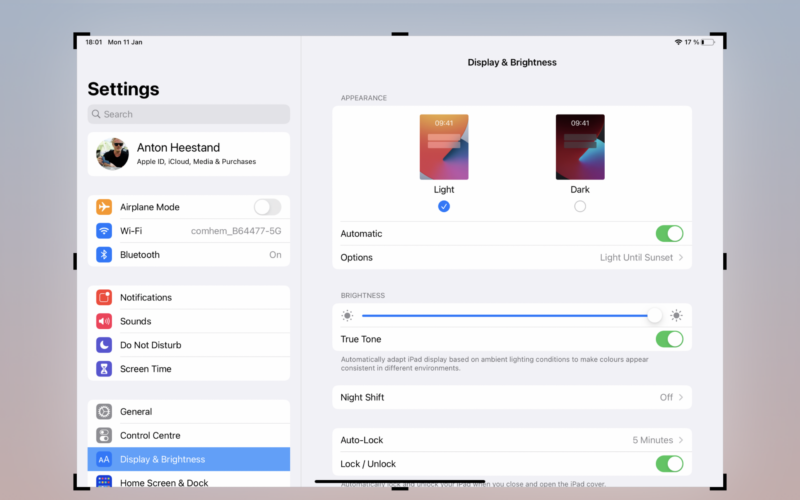Disable the True Tone switch
This screenshot has width=800, height=500.
pos(669,339)
